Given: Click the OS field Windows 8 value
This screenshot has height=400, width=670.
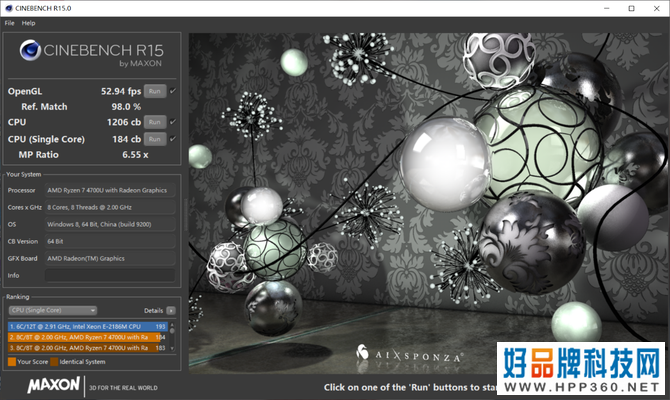Looking at the screenshot, I should (x=110, y=224).
